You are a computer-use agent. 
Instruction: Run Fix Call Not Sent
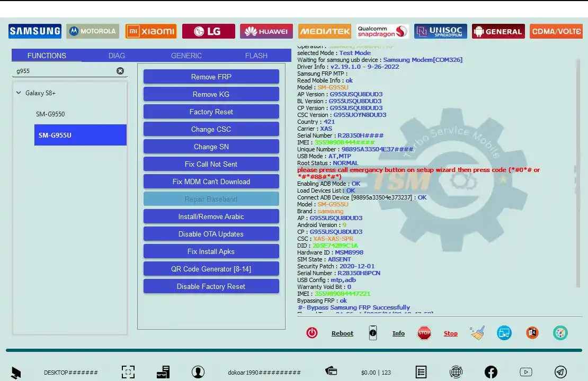click(x=211, y=164)
